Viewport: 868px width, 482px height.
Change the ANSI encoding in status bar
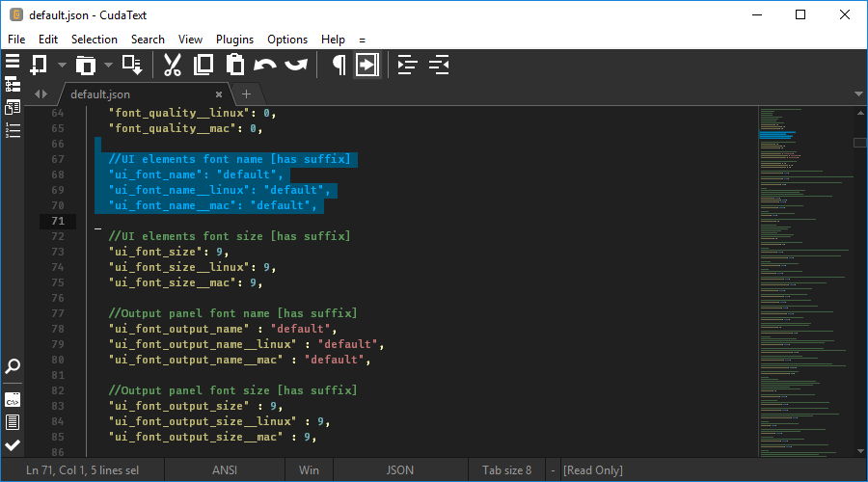224,470
